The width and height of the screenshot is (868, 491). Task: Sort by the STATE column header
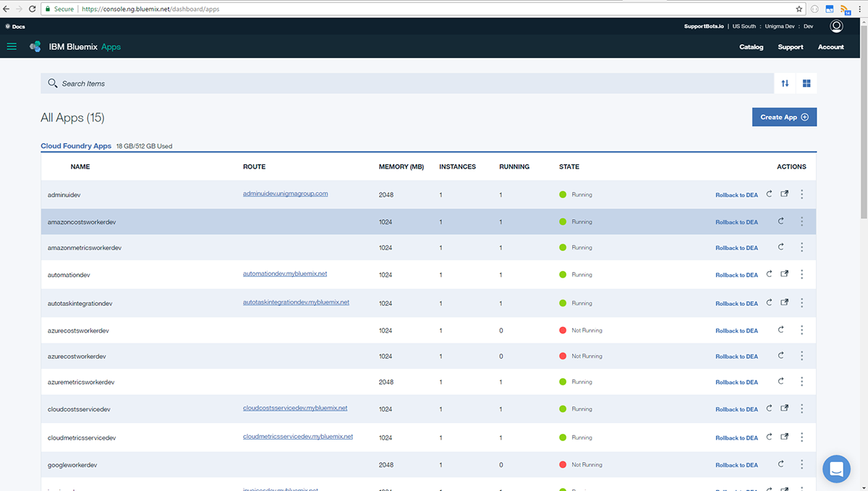[x=569, y=167]
